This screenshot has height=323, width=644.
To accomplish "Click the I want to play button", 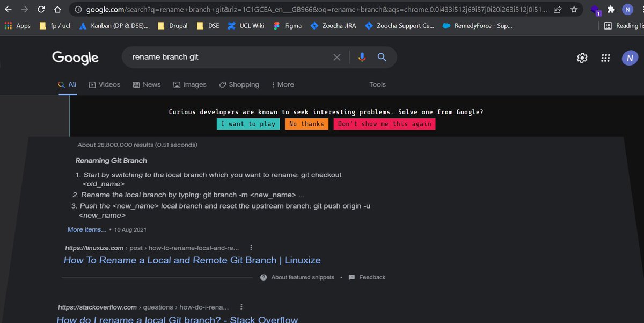I will [248, 124].
